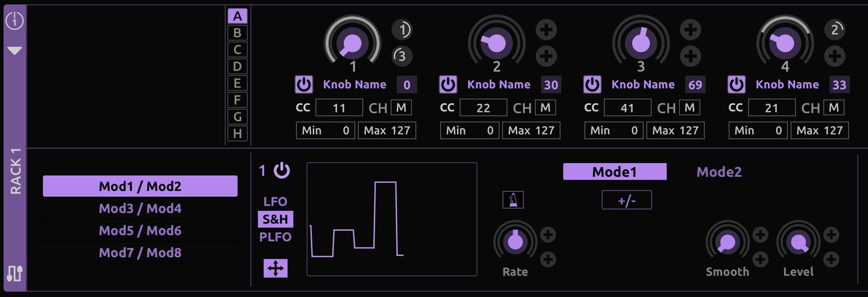
Task: Toggle the modulator 1 power button
Action: (x=281, y=171)
